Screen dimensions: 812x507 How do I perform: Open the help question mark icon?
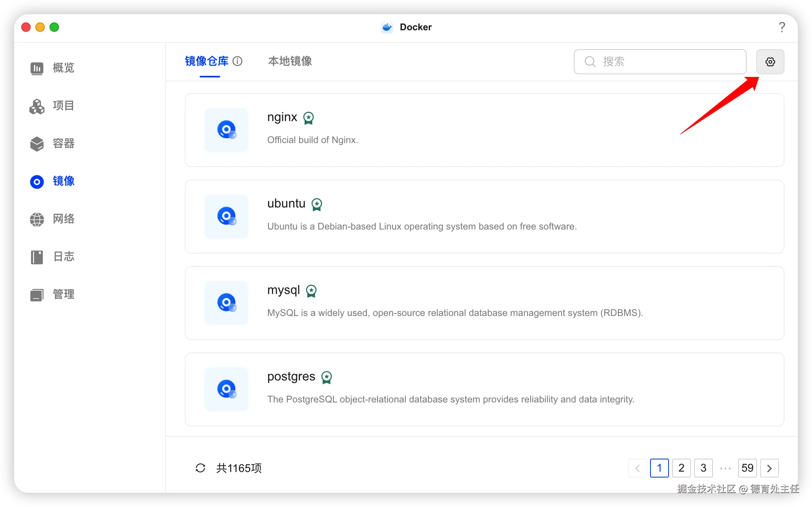tap(782, 27)
